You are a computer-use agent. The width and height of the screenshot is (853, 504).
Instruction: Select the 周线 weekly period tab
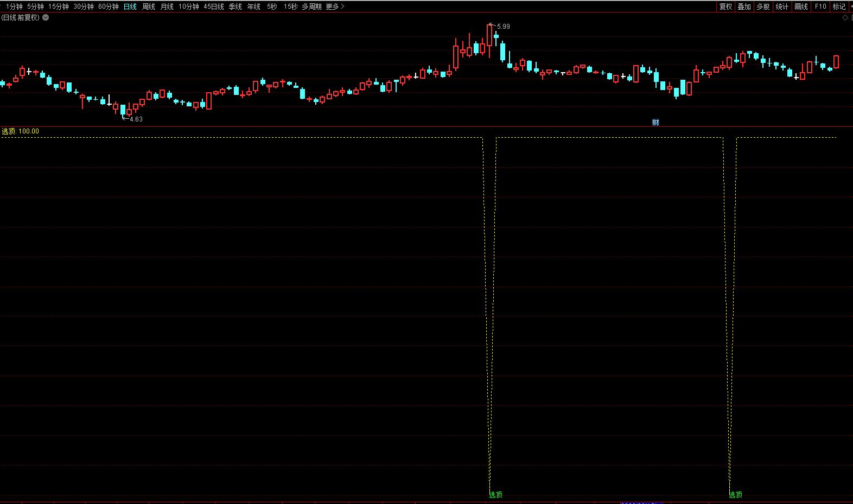point(148,7)
